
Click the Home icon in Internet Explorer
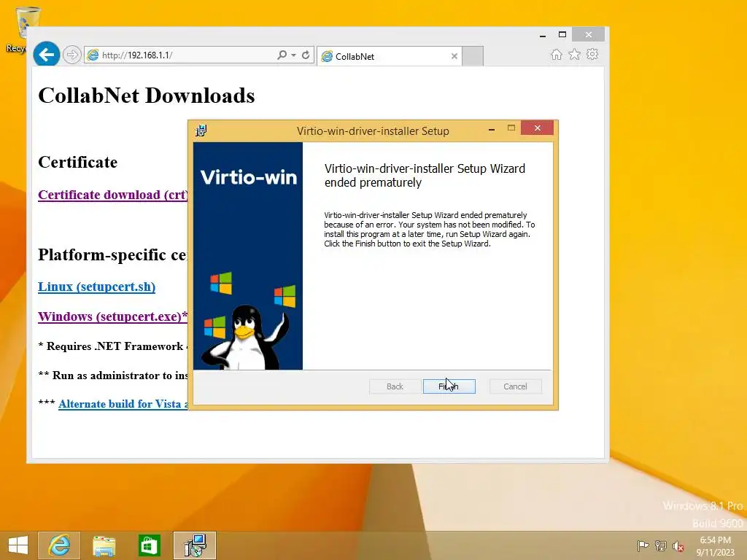coord(557,54)
